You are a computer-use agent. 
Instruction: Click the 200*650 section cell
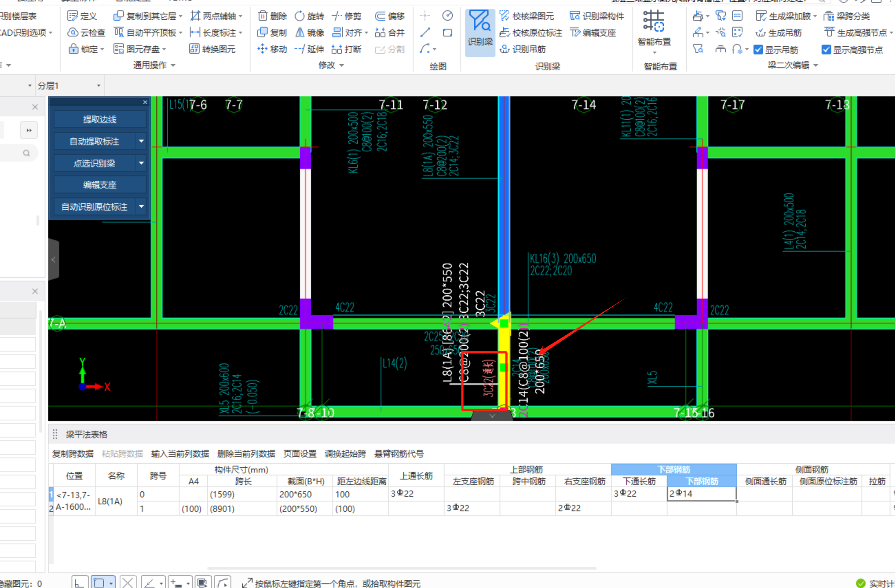click(x=304, y=494)
